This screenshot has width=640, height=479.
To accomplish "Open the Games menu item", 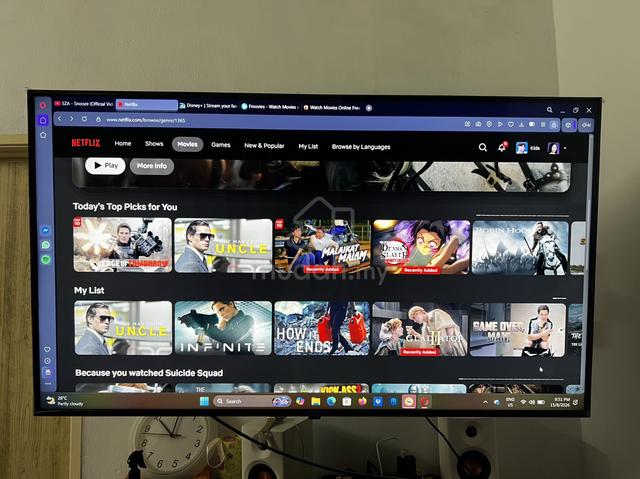I will [x=221, y=145].
